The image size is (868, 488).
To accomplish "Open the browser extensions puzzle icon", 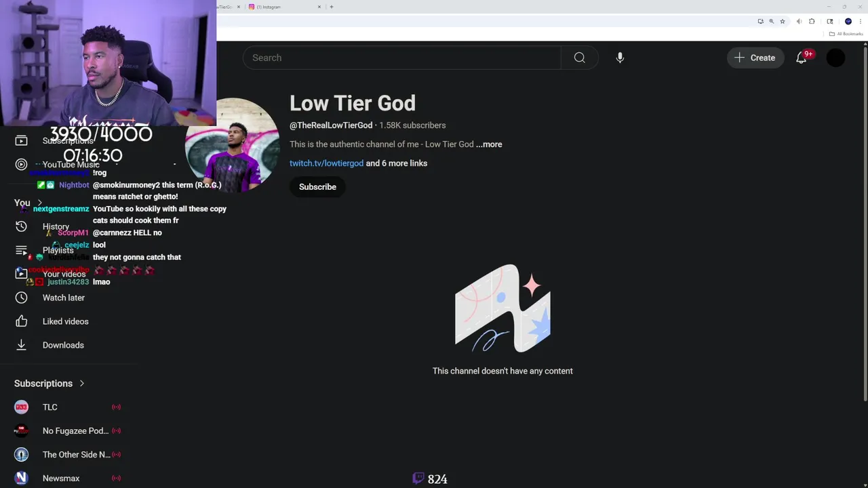I will pos(812,22).
